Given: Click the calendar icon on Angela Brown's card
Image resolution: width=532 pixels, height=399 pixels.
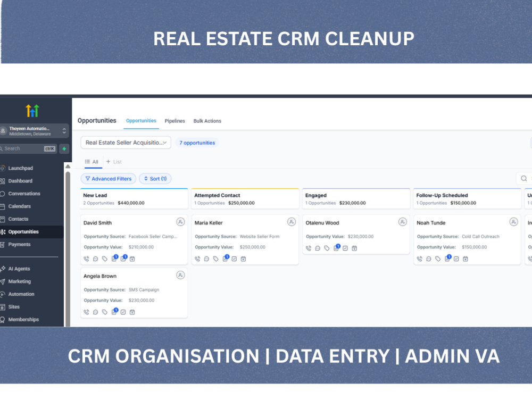Looking at the screenshot, I should [x=132, y=312].
